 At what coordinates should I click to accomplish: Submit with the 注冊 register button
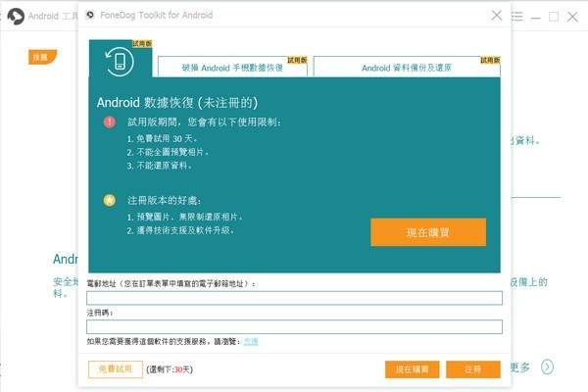(x=472, y=369)
